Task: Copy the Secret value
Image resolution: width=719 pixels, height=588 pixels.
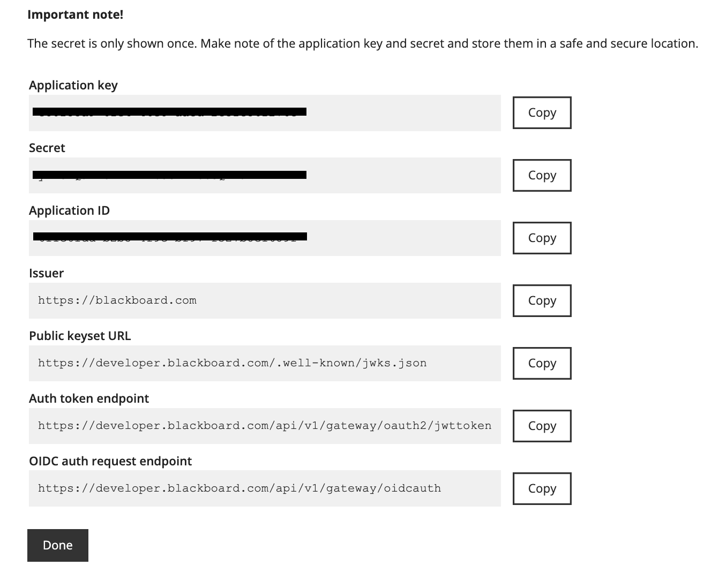Action: tap(542, 175)
